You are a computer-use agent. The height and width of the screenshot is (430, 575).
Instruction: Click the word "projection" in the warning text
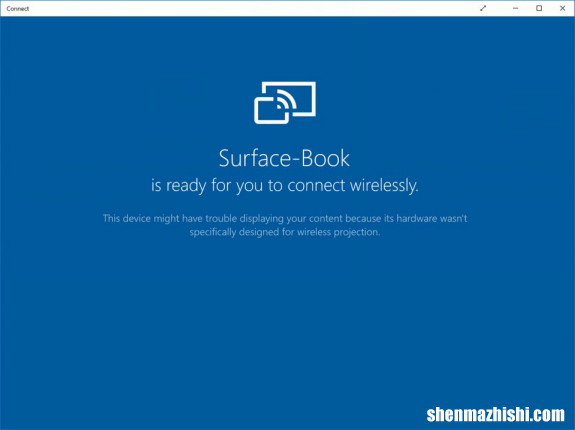[x=357, y=232]
